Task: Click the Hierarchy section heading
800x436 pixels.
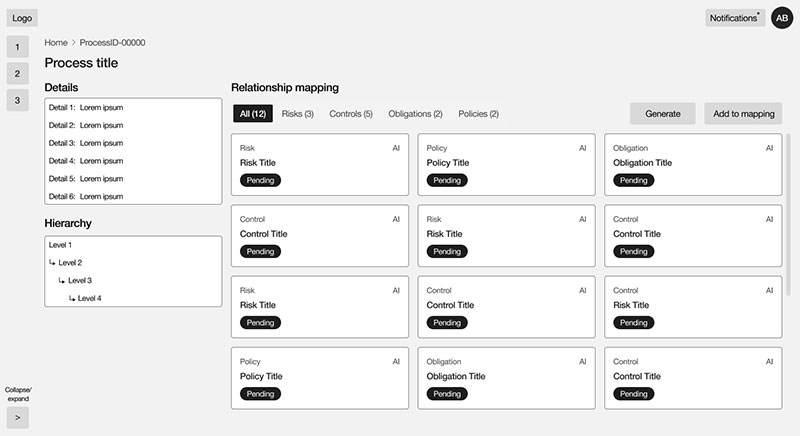Action: click(68, 223)
